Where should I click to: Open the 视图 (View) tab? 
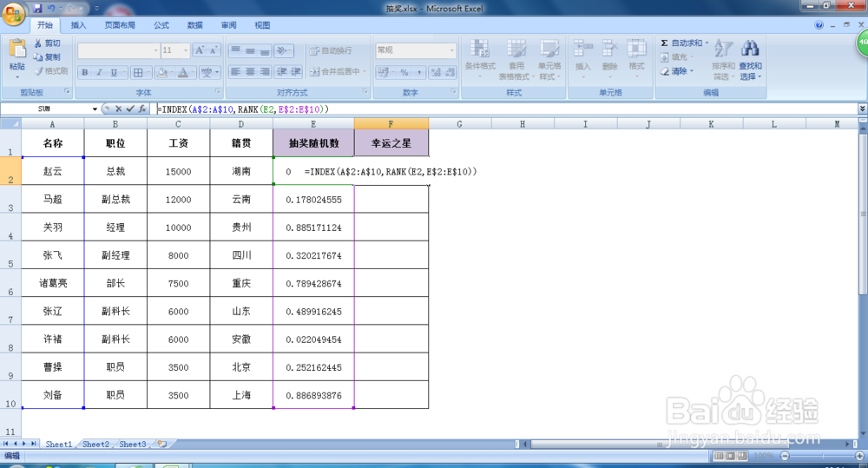point(262,25)
